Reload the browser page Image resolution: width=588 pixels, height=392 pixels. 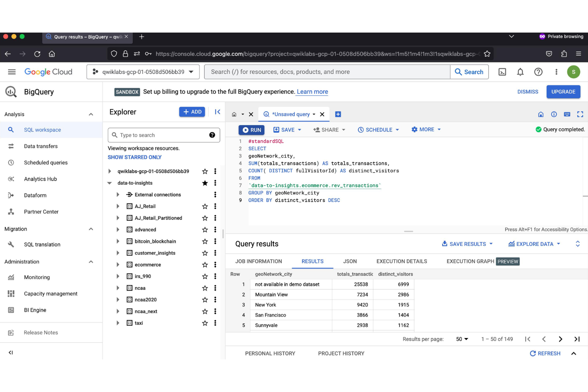[37, 54]
